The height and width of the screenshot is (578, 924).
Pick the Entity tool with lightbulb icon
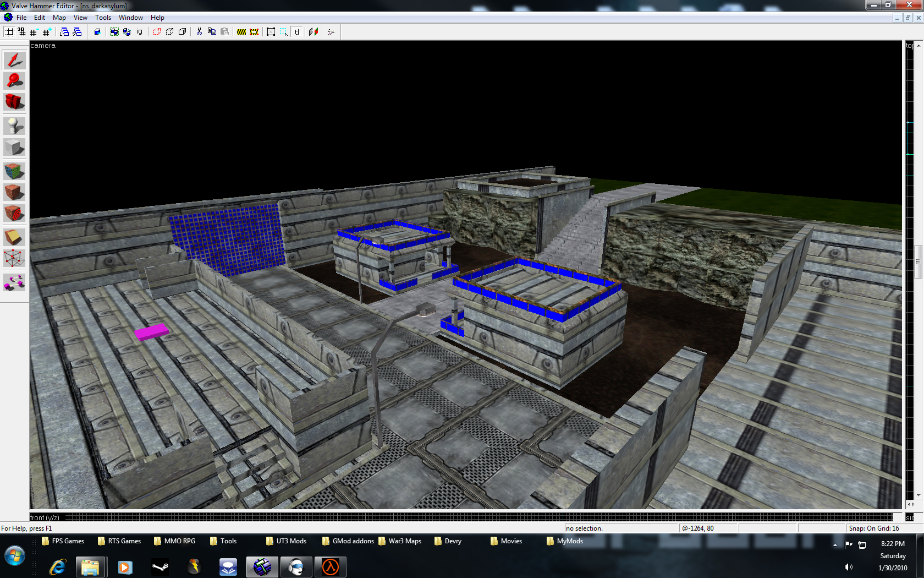click(x=14, y=126)
